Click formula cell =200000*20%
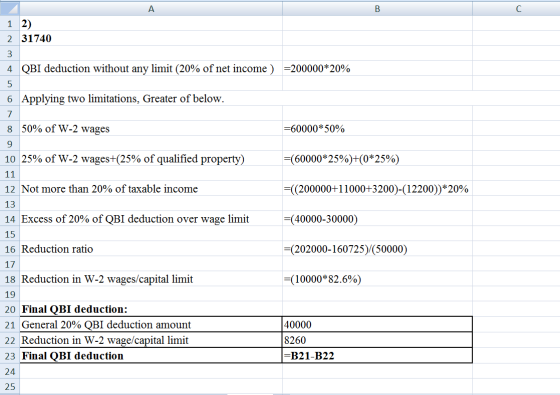Image resolution: width=560 pixels, height=395 pixels. [377, 68]
